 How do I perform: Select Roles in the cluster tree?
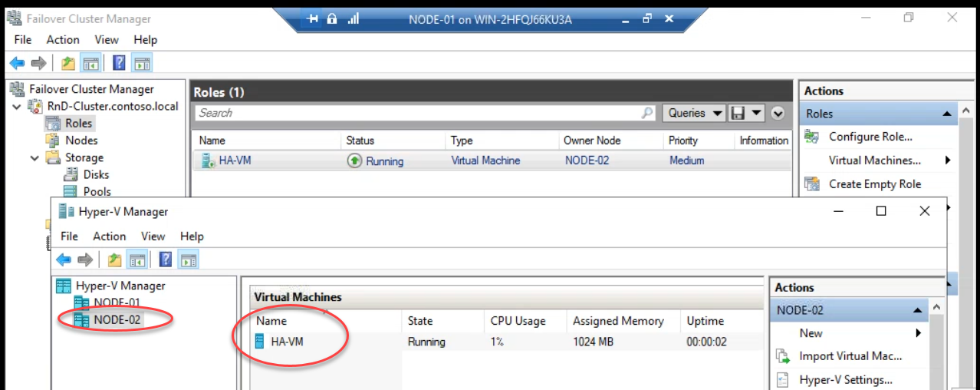coord(78,123)
